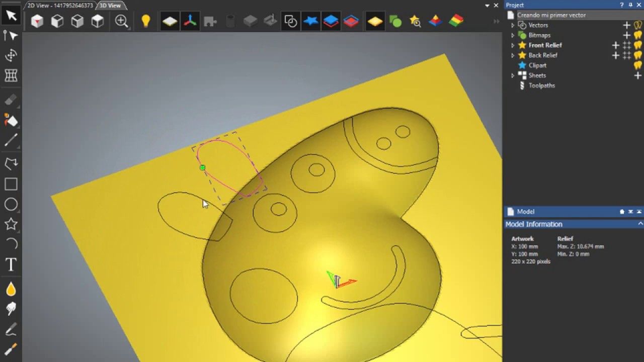Activate the ellipse creation tool
644x362 pixels.
11,205
